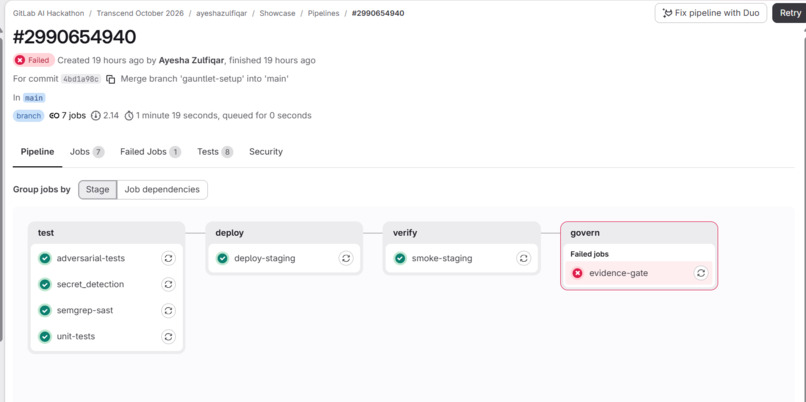Viewport: 806px width, 402px height.
Task: Click the govern stage header
Action: (x=639, y=233)
